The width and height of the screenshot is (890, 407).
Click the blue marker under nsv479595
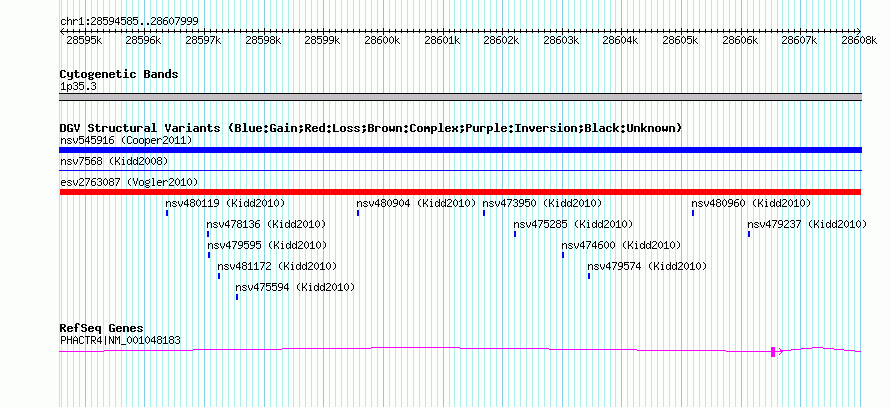(209, 255)
